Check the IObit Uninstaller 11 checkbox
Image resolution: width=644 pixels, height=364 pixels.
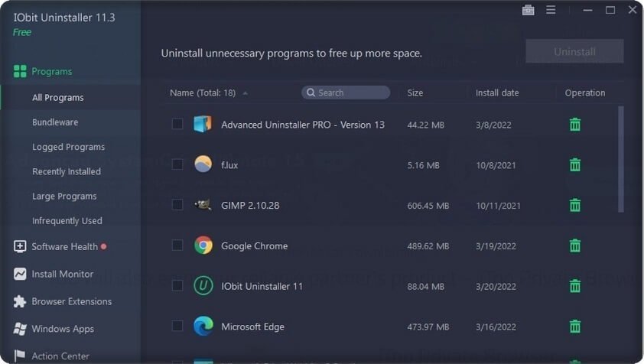(177, 285)
